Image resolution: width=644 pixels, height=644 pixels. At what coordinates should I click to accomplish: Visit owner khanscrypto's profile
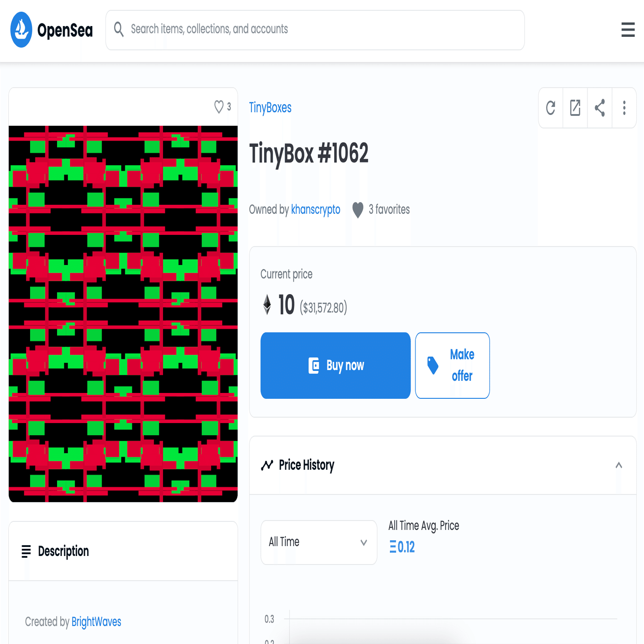pos(316,210)
